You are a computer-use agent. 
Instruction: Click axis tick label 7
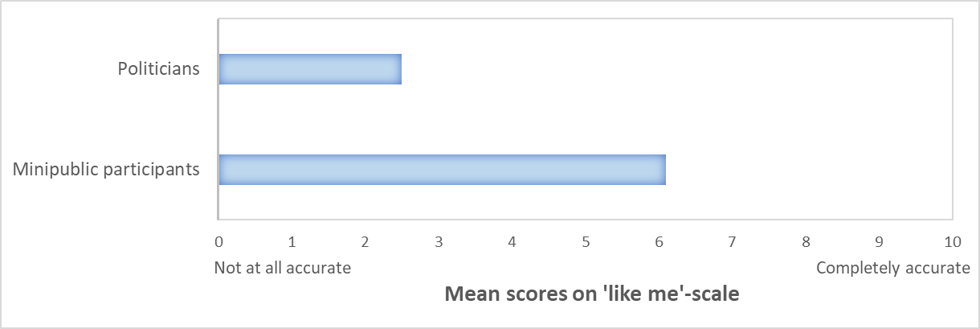(x=732, y=241)
